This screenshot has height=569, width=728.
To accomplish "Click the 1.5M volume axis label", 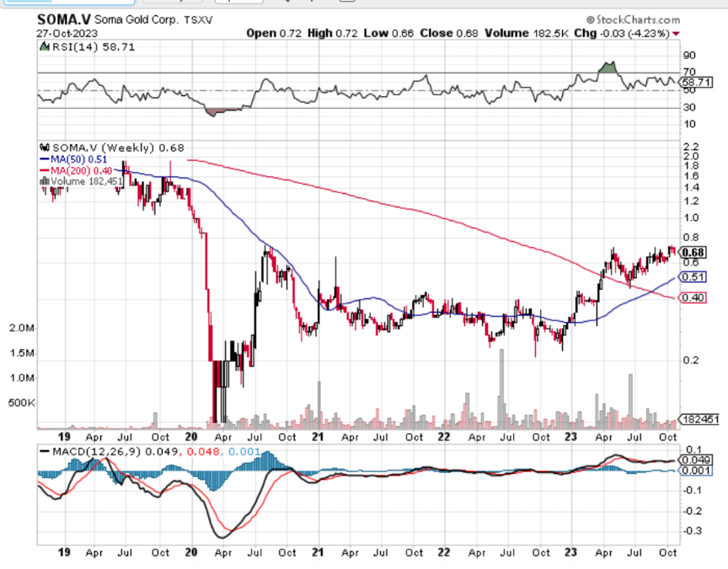I will point(22,353).
